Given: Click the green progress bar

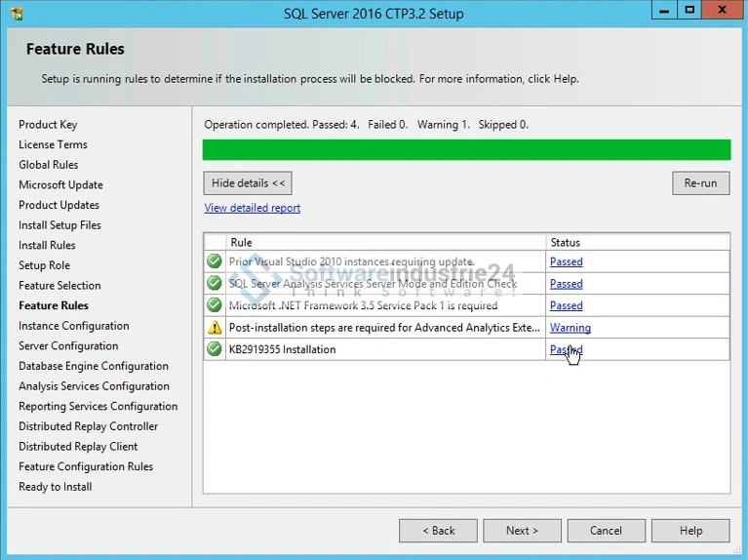Looking at the screenshot, I should pos(466,149).
